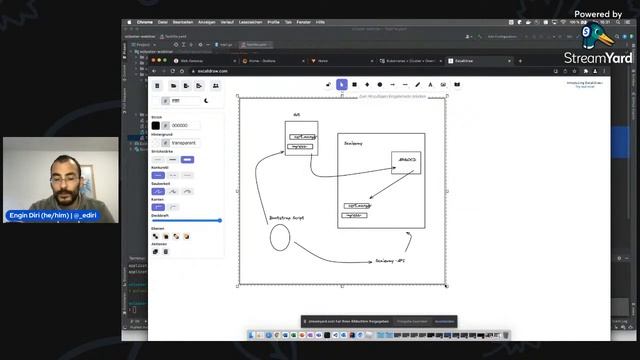Choose cartoonist sloppiness option
This screenshot has height=360, width=640.
pos(187,191)
